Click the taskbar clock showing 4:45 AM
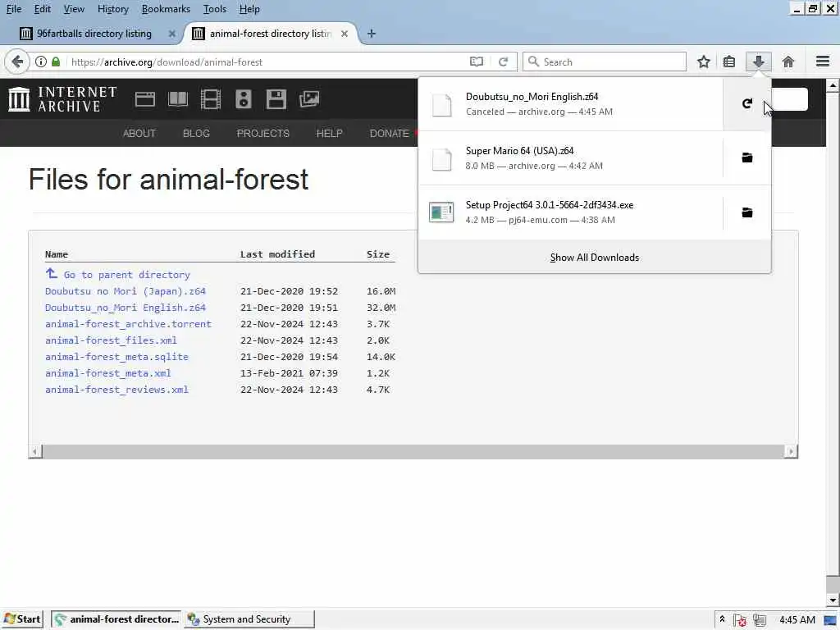840x630 pixels. click(797, 620)
